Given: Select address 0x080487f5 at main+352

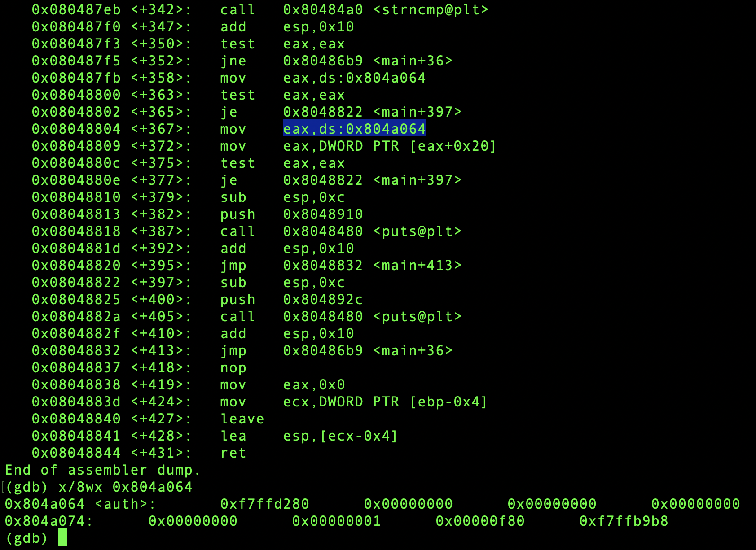Looking at the screenshot, I should (76, 61).
